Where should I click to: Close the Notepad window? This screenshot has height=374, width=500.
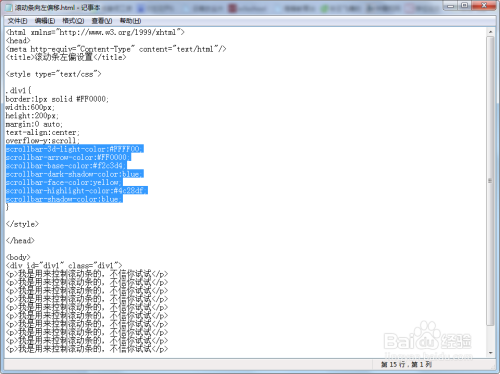(x=483, y=6)
